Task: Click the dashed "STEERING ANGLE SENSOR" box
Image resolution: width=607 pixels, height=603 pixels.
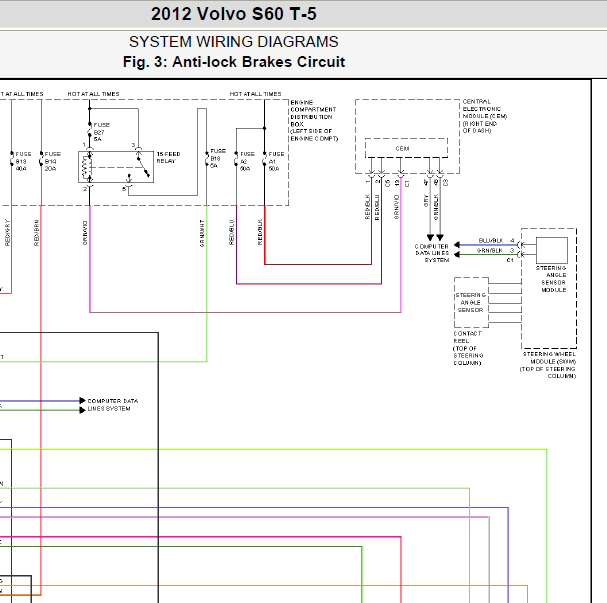Action: [x=471, y=302]
